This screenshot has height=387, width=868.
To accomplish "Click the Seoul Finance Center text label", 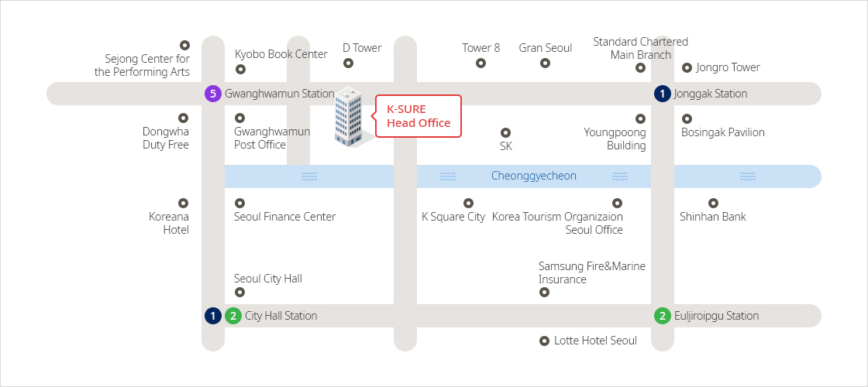I will (x=284, y=217).
